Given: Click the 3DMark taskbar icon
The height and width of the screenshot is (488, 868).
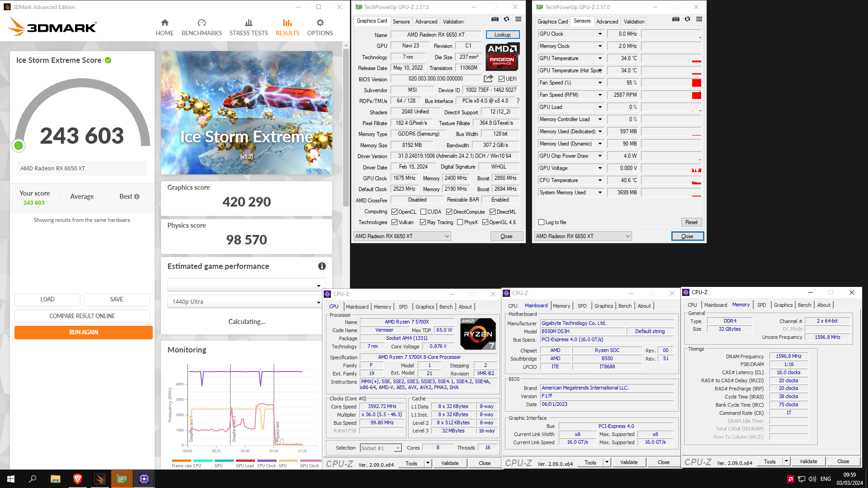Looking at the screenshot, I should 100,479.
